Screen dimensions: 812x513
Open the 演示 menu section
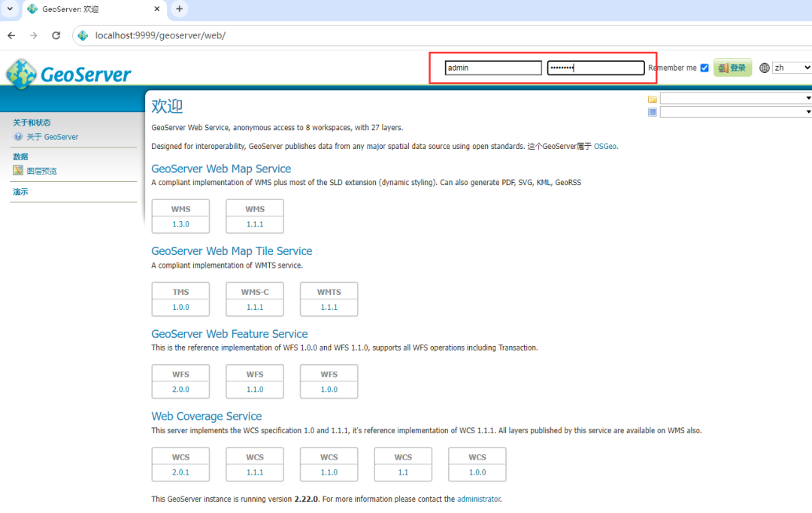(20, 192)
